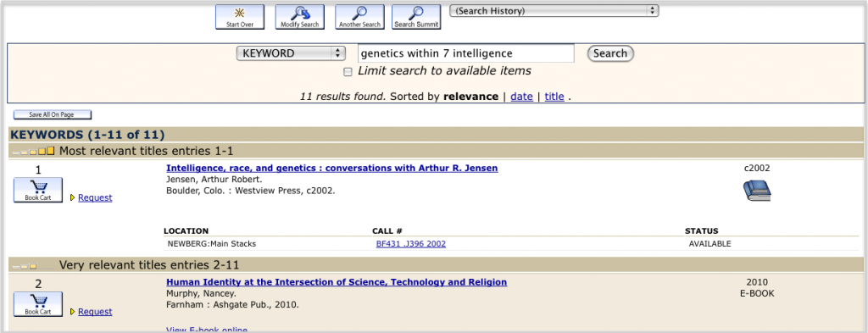The height and width of the screenshot is (333, 868).
Task: Open Human Identity at the Intersection title
Action: [337, 282]
